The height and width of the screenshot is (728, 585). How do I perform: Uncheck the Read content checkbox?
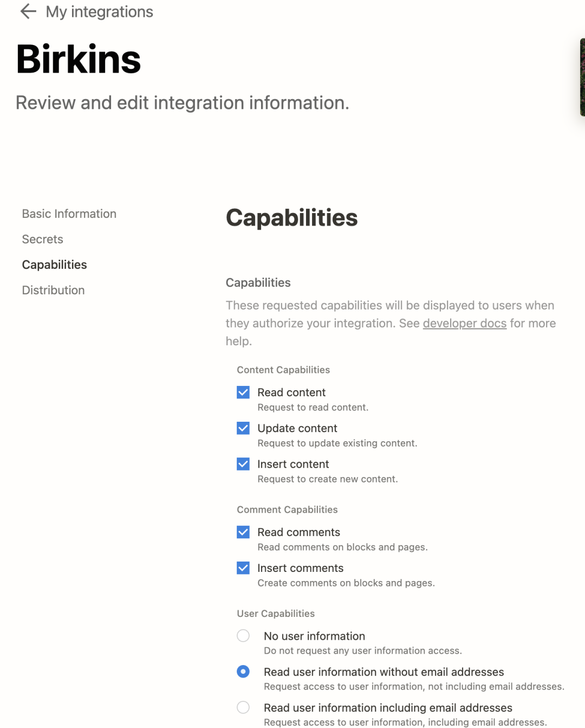pos(243,392)
